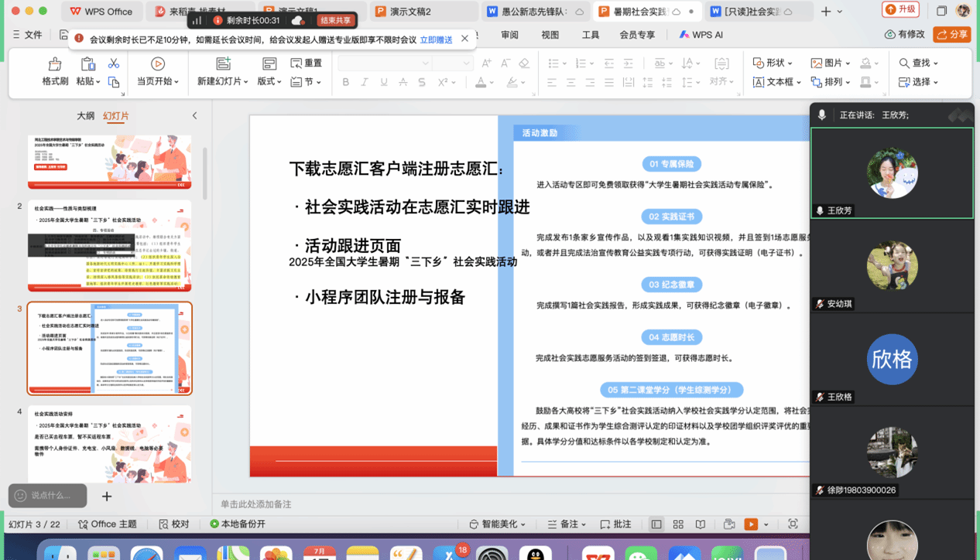The image size is (980, 560).
Task: Click the Format Painter (格式刷) icon
Action: (x=54, y=64)
